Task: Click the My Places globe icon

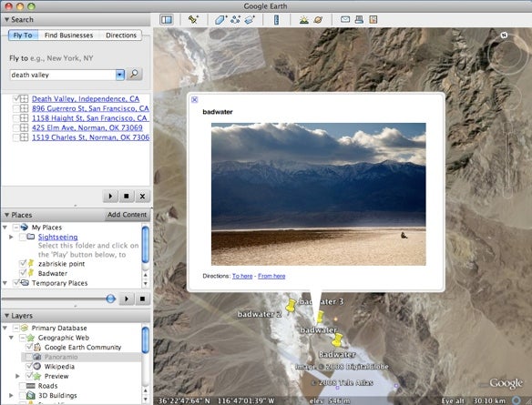Action: tap(24, 227)
